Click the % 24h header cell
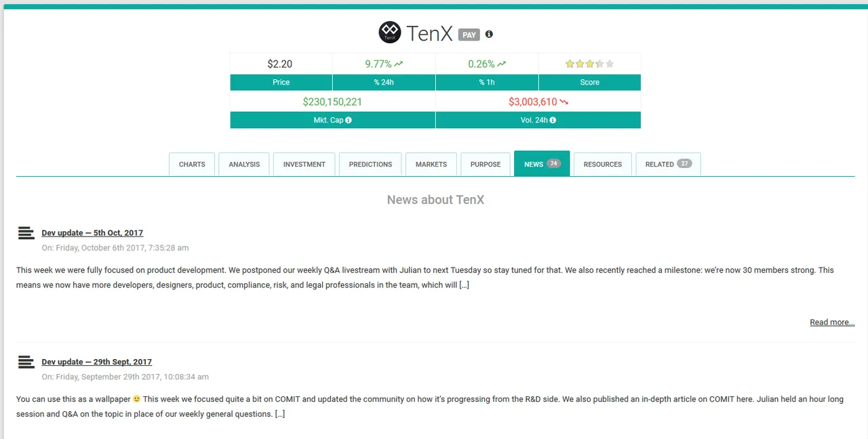This screenshot has height=439, width=868. (x=384, y=82)
